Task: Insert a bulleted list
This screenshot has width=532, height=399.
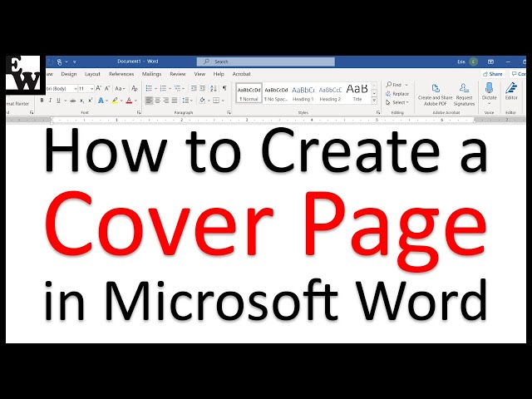Action: pos(149,89)
